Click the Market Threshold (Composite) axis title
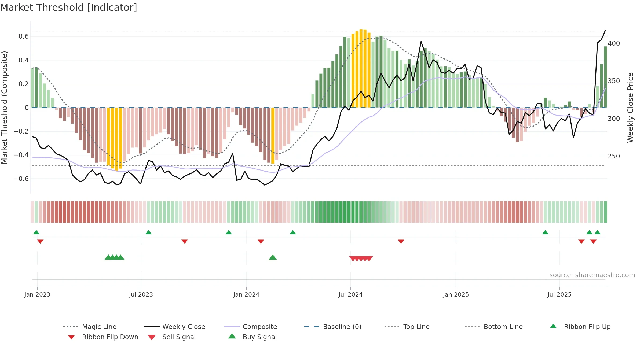The image size is (644, 362). [4, 108]
